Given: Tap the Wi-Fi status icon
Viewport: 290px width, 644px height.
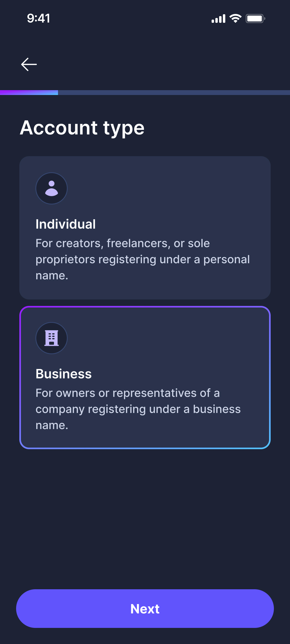Looking at the screenshot, I should coord(235,19).
